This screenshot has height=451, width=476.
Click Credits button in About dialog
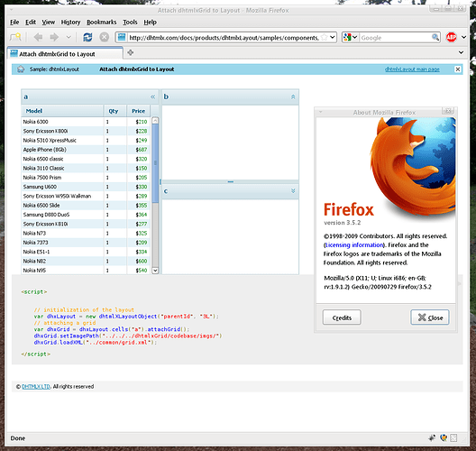342,318
